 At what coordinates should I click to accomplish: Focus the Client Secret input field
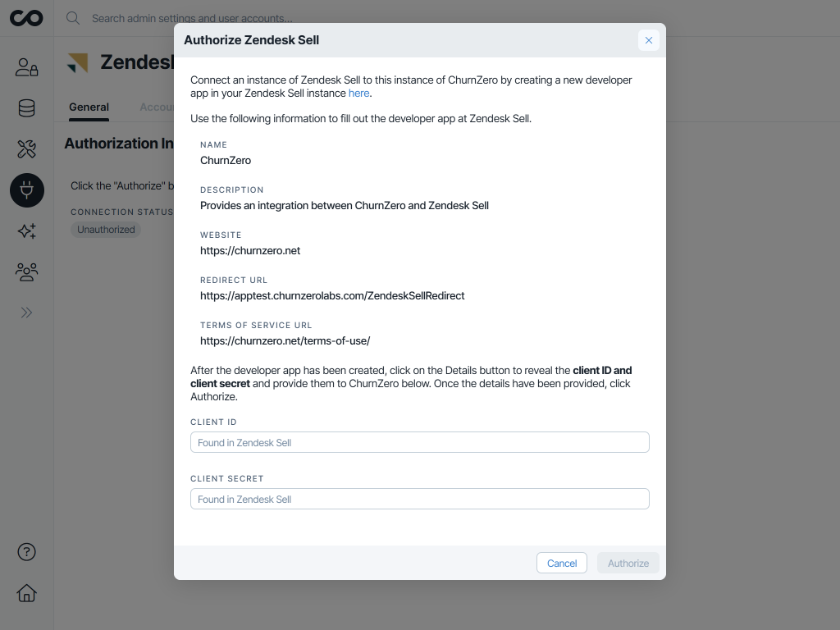[x=420, y=498]
